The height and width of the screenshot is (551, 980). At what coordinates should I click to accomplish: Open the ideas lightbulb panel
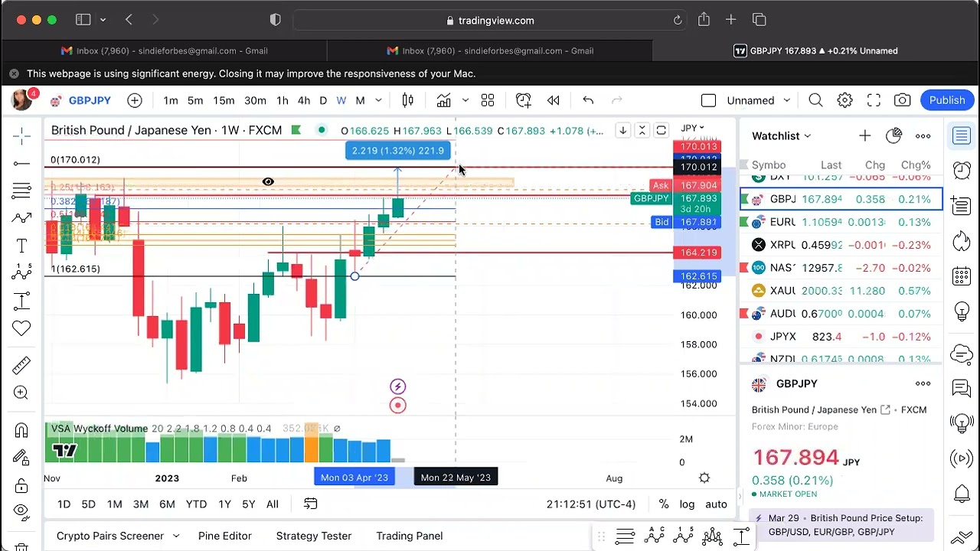pyautogui.click(x=962, y=313)
